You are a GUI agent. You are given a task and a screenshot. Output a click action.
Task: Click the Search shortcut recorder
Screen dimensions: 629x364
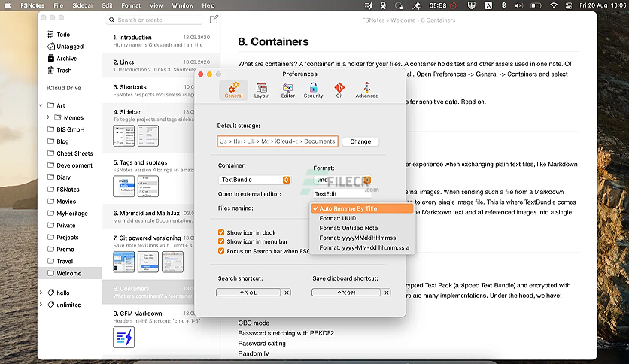pyautogui.click(x=248, y=293)
